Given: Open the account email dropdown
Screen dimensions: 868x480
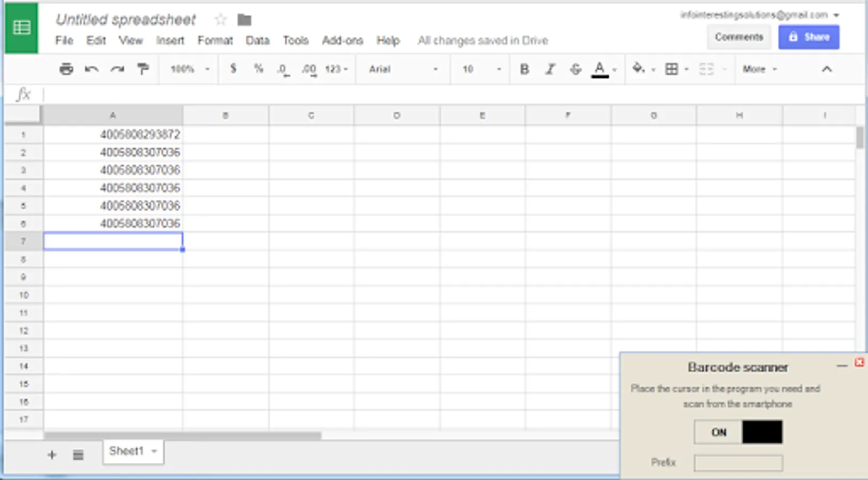Looking at the screenshot, I should coord(836,15).
